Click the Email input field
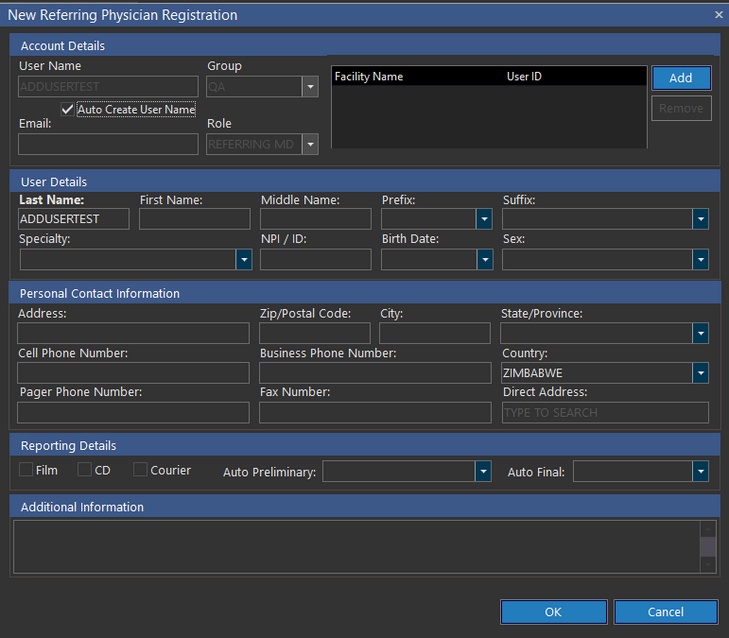The width and height of the screenshot is (729, 638). point(108,145)
